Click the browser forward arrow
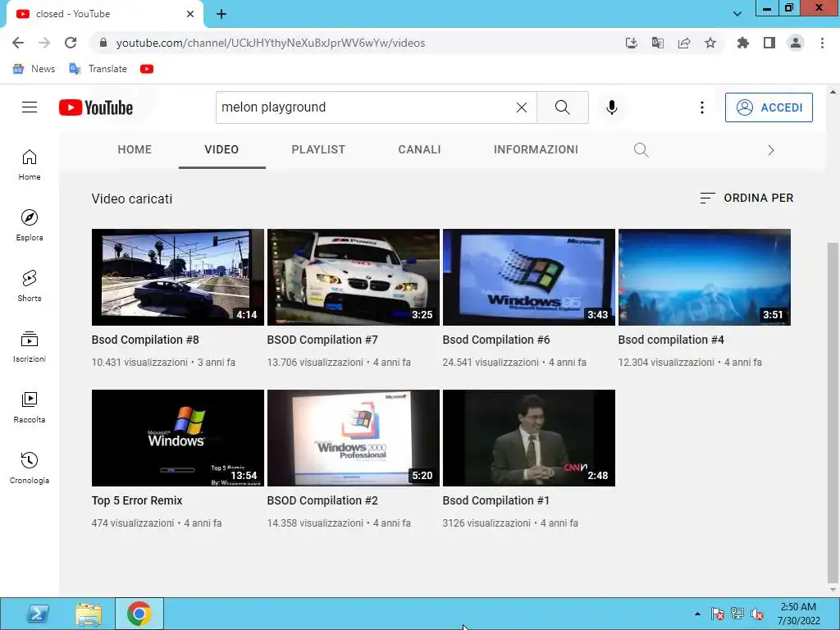840x630 pixels. coord(44,43)
